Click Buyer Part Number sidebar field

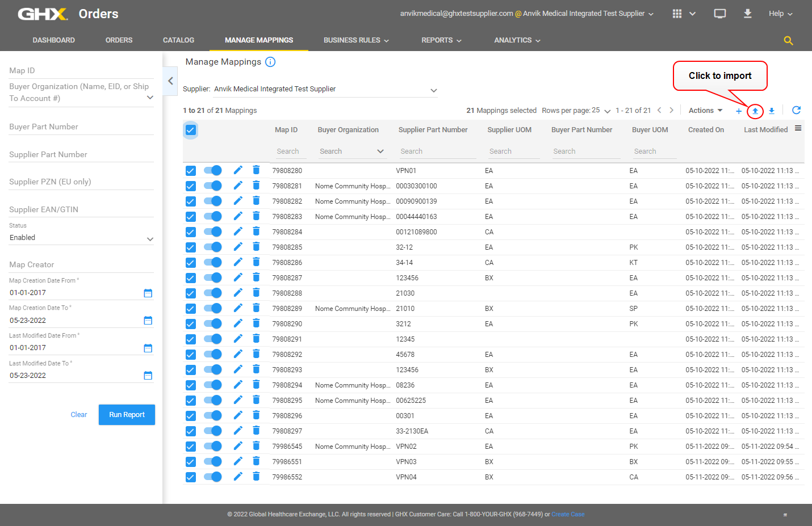coord(81,127)
